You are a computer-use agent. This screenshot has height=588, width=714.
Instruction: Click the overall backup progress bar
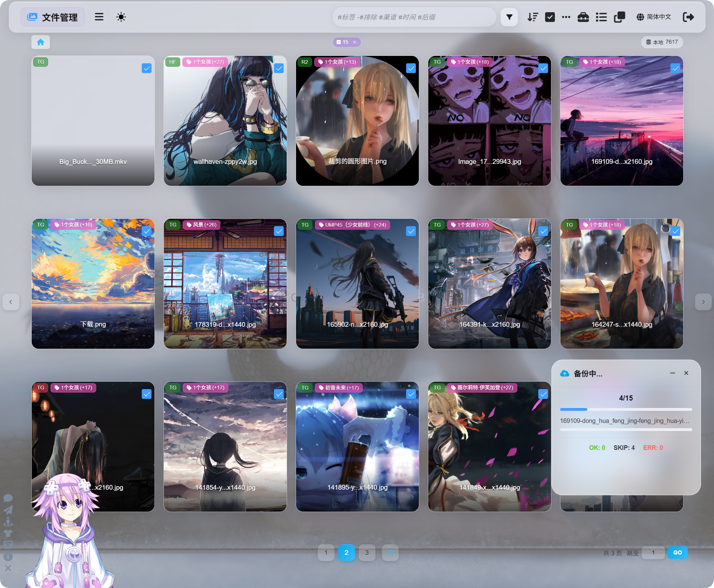626,410
